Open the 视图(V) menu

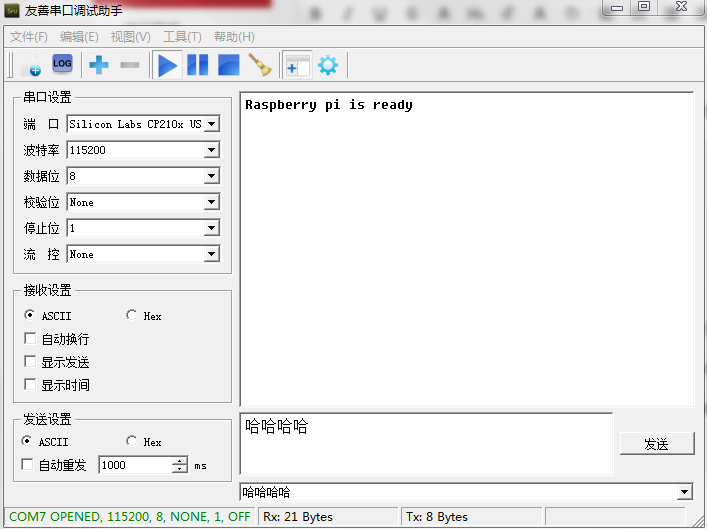coord(130,37)
